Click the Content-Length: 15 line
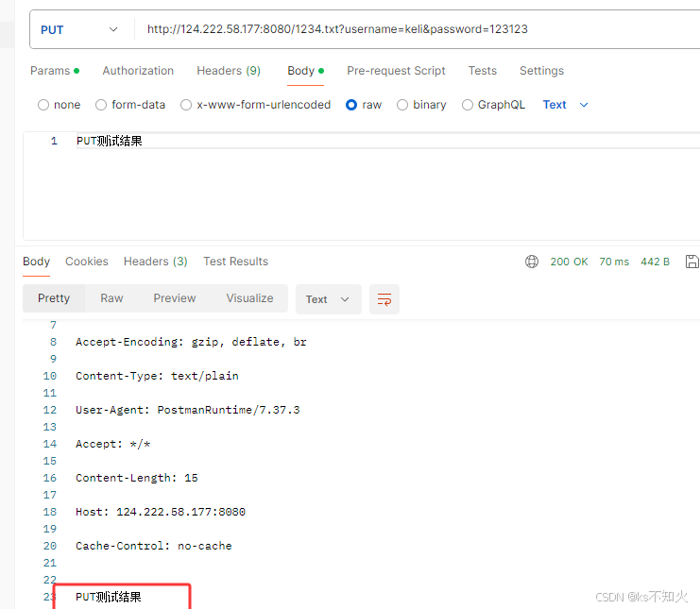This screenshot has height=609, width=700. (137, 479)
